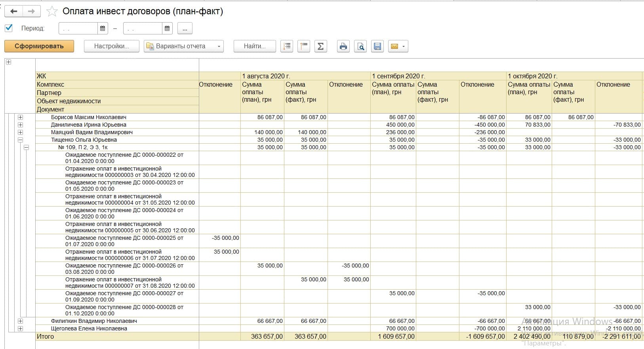Open print preview with the magnifier icon
The image size is (644, 349).
coord(360,46)
